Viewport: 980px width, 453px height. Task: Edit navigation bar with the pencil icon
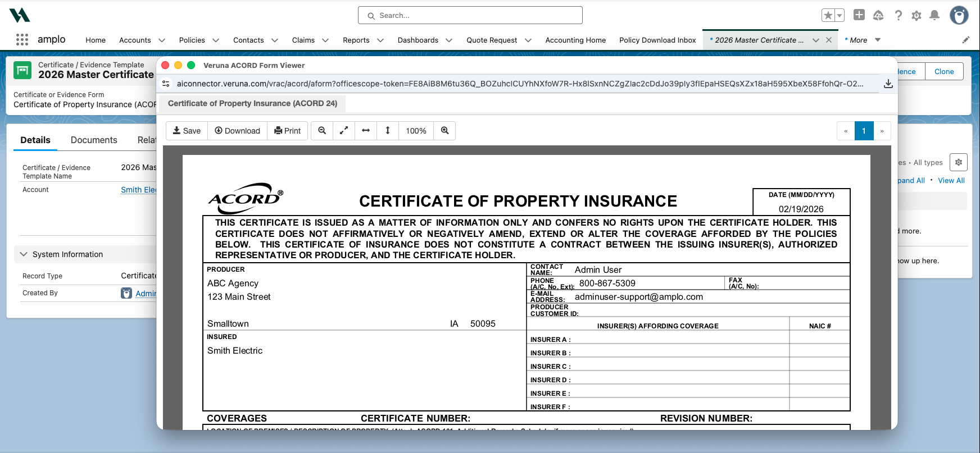[x=966, y=40]
